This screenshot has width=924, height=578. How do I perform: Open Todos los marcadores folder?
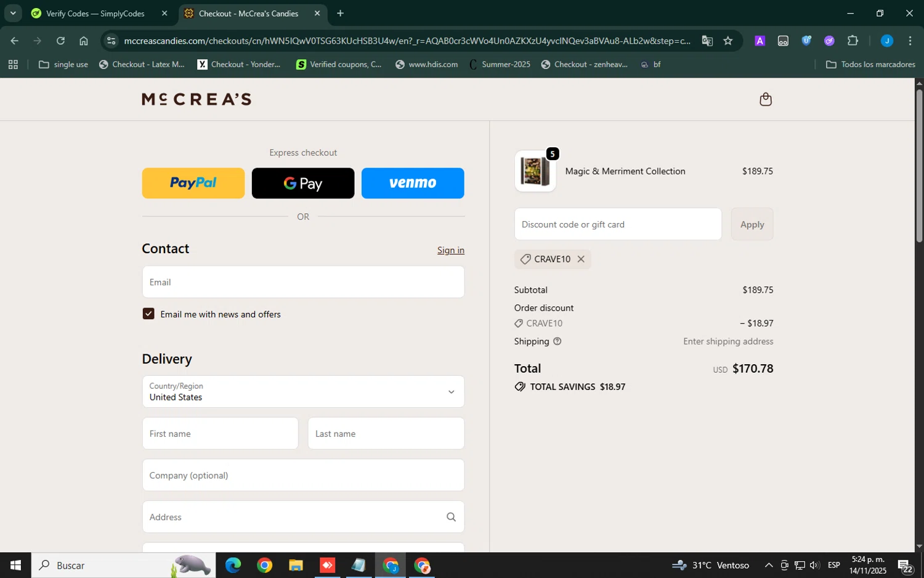[x=870, y=65]
